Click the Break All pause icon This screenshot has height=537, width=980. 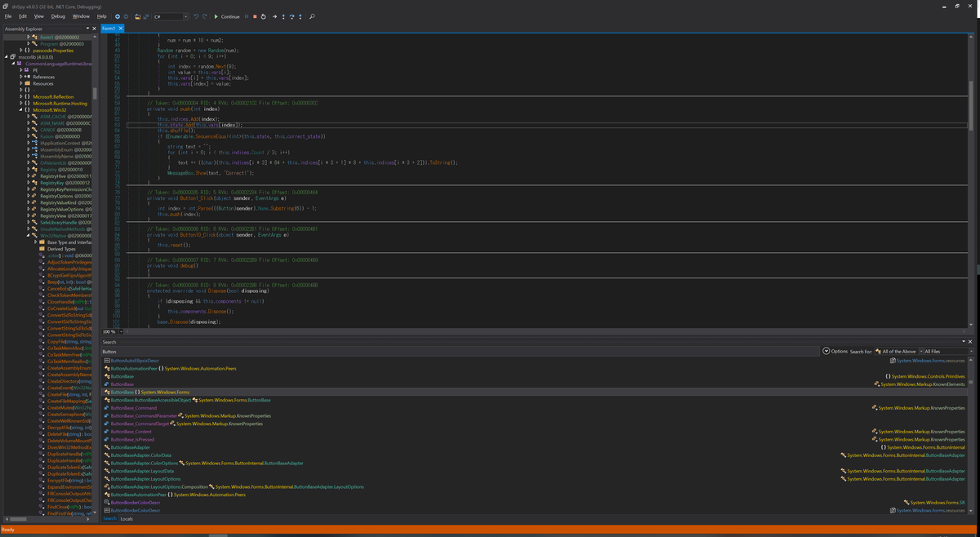coord(247,16)
